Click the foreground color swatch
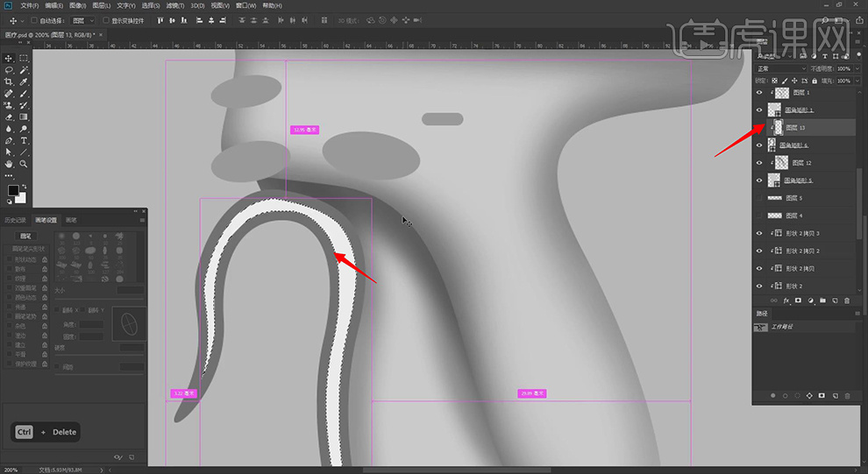868x474 pixels. pyautogui.click(x=13, y=190)
